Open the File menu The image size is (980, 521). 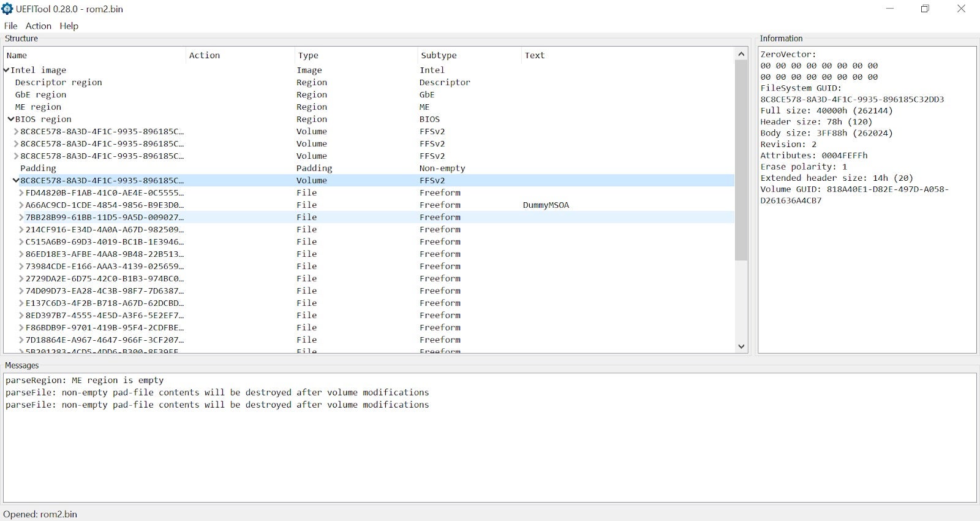coord(10,26)
